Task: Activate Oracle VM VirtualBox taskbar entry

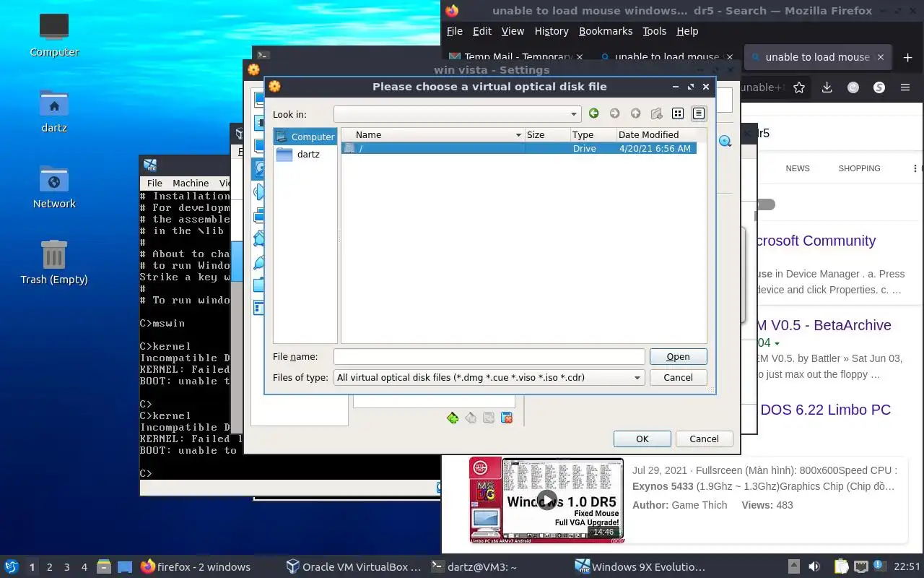Action: coord(354,567)
